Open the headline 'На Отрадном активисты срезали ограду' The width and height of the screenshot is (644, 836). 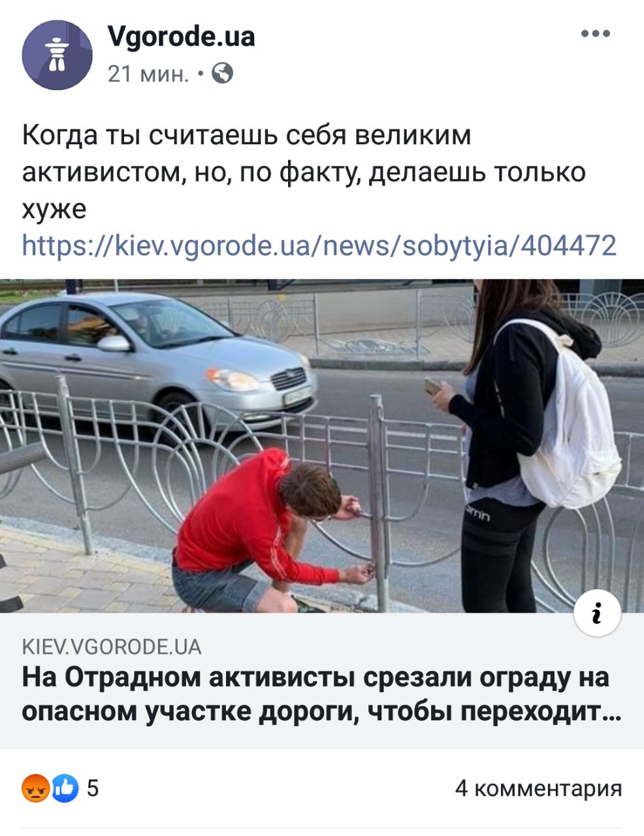click(315, 677)
